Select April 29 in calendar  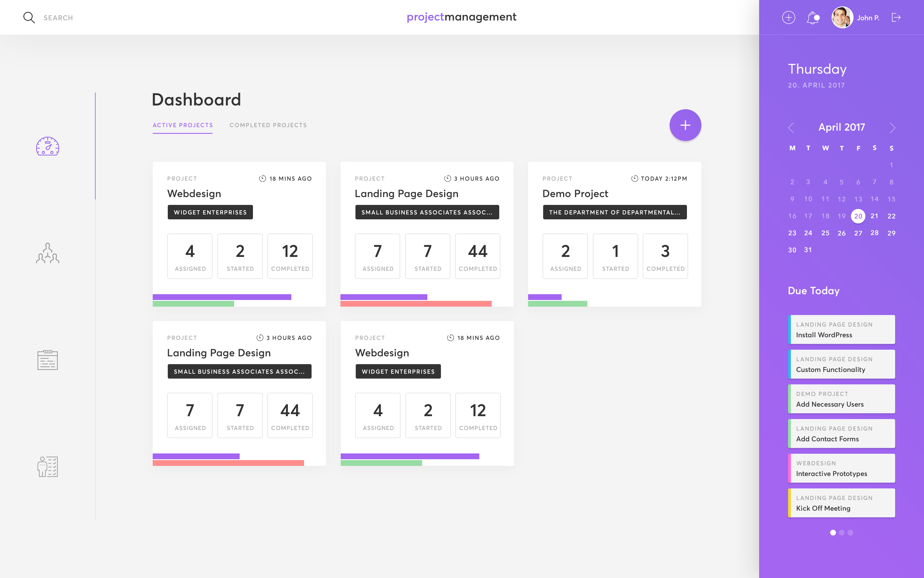(891, 233)
